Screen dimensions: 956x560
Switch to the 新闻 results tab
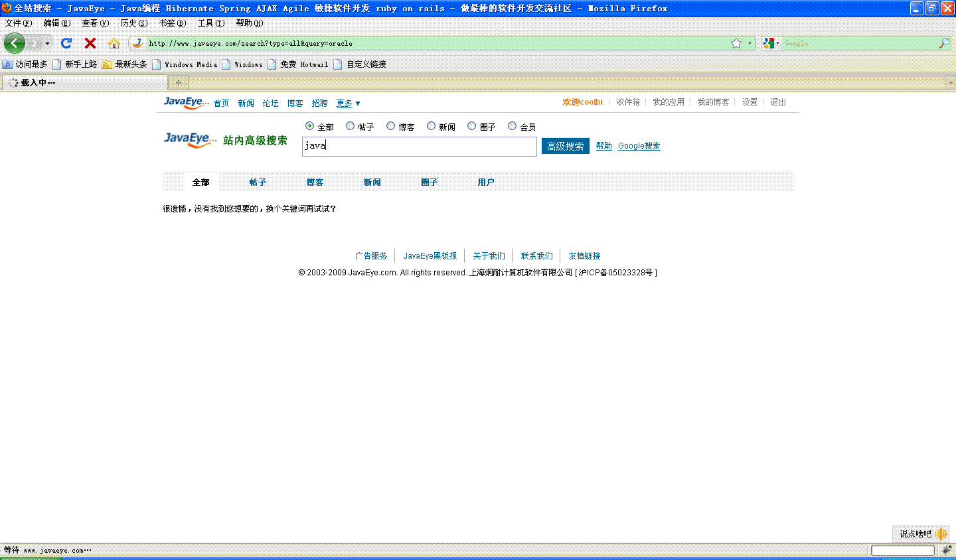[372, 182]
